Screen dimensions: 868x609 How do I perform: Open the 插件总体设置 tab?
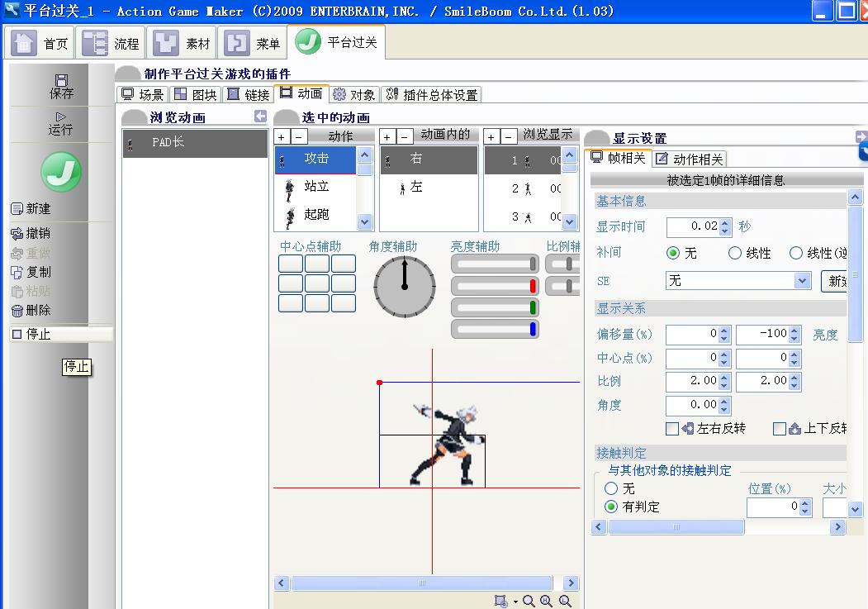[x=432, y=95]
